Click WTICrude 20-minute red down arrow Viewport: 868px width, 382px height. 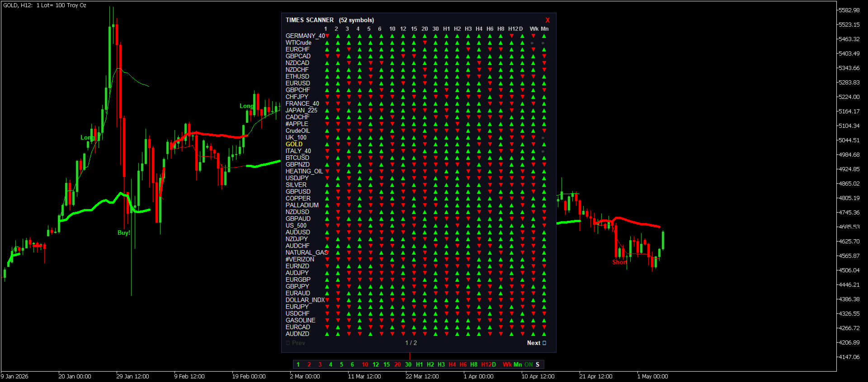[425, 43]
